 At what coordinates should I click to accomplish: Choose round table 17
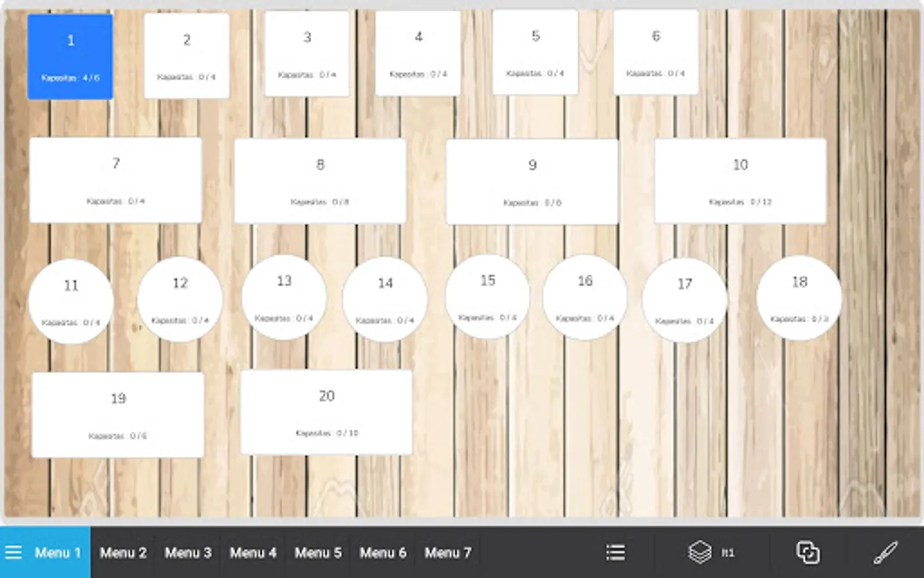click(685, 300)
